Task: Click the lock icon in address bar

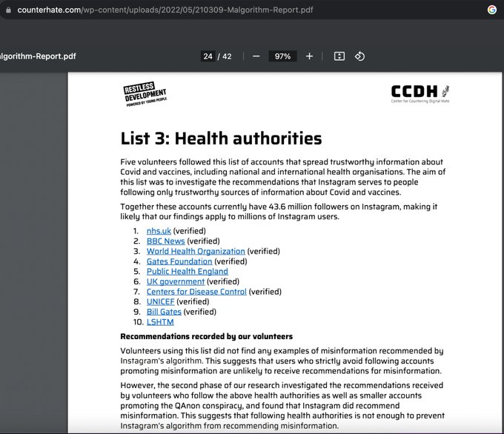Action: pos(9,10)
